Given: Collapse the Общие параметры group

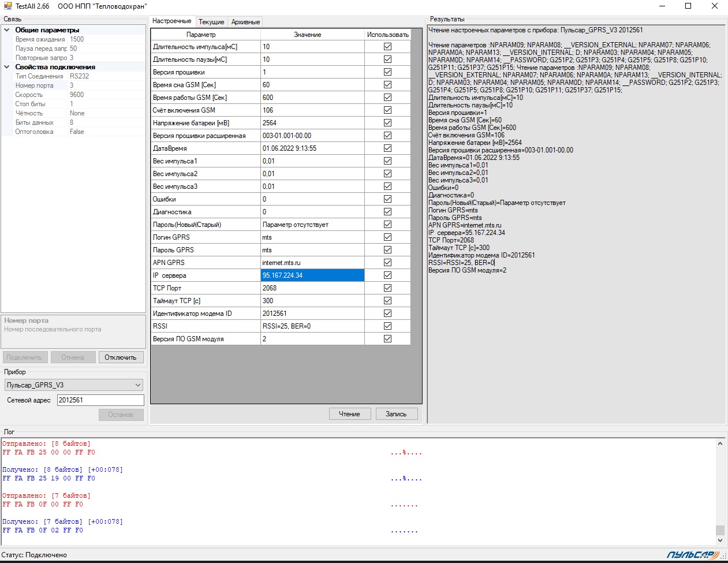Looking at the screenshot, I should pos(7,30).
